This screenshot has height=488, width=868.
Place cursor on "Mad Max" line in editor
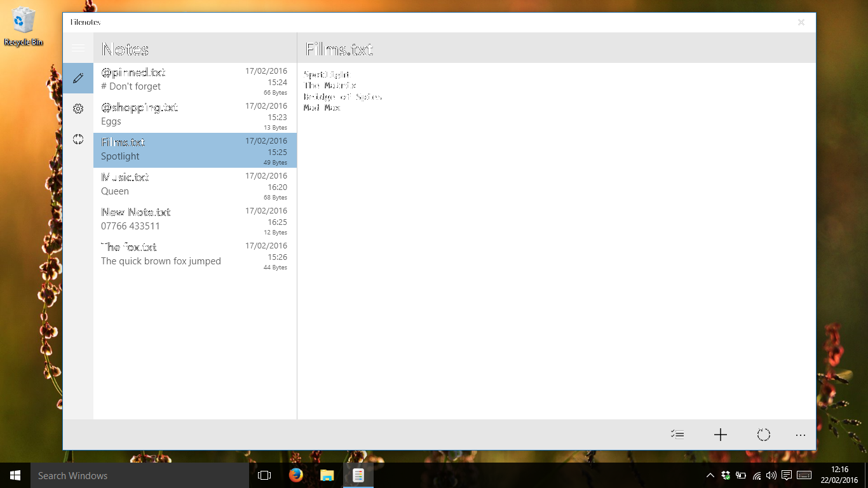click(x=322, y=108)
